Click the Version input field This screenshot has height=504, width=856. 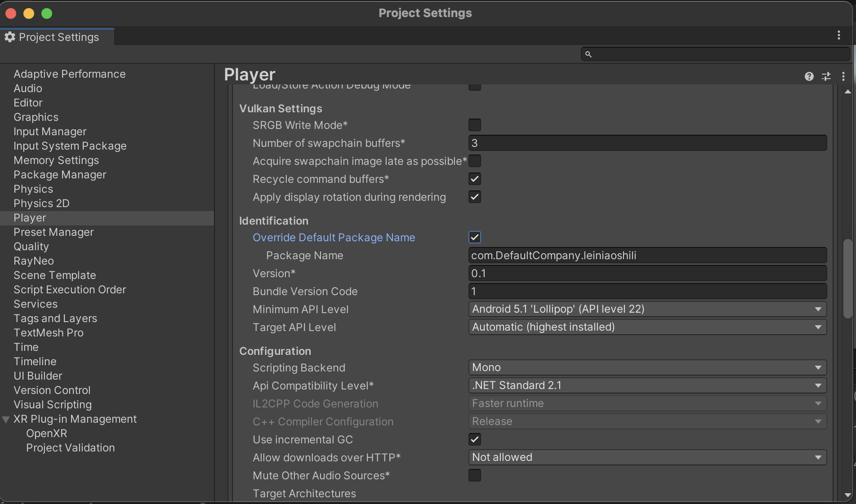[x=647, y=273]
